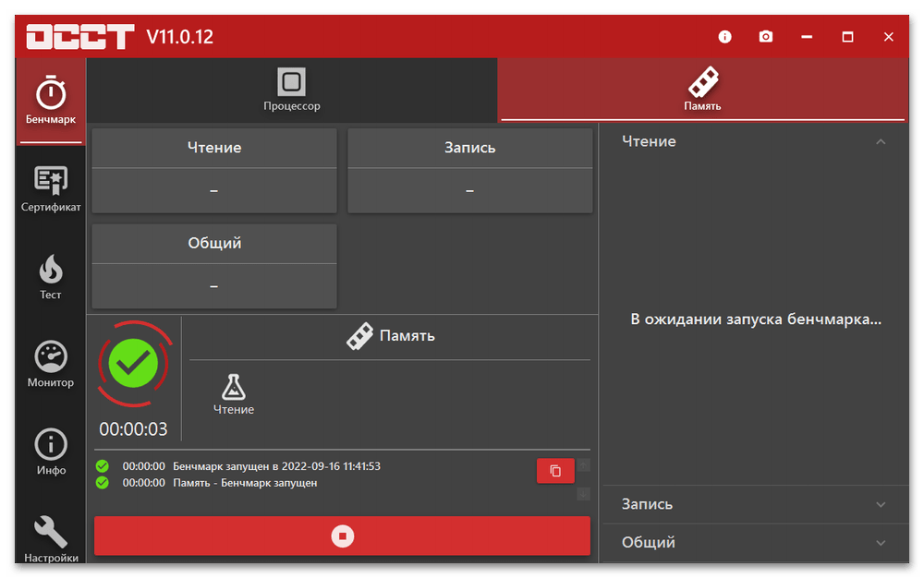Open the Тест flame icon section

(51, 277)
